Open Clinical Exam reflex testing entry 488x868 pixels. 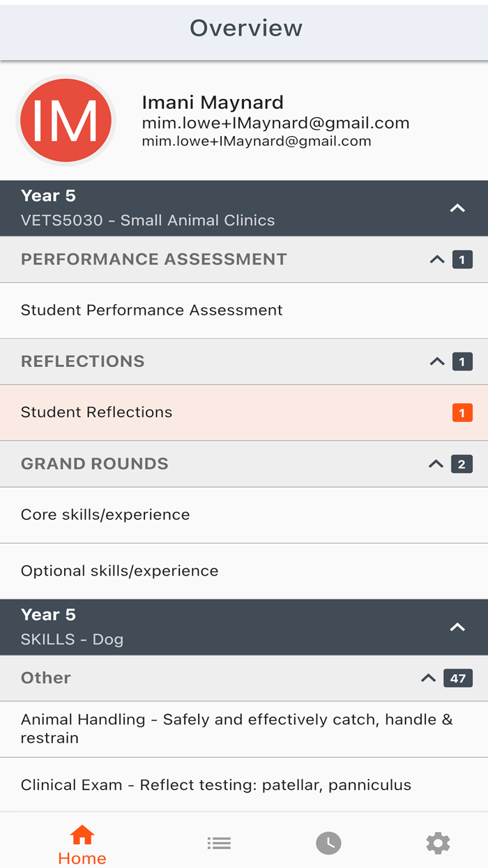[x=216, y=785]
